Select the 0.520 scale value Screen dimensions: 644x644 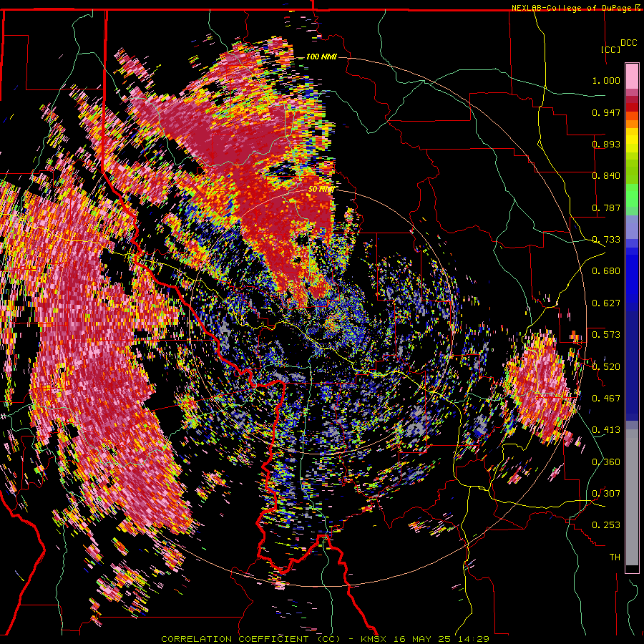(x=606, y=367)
